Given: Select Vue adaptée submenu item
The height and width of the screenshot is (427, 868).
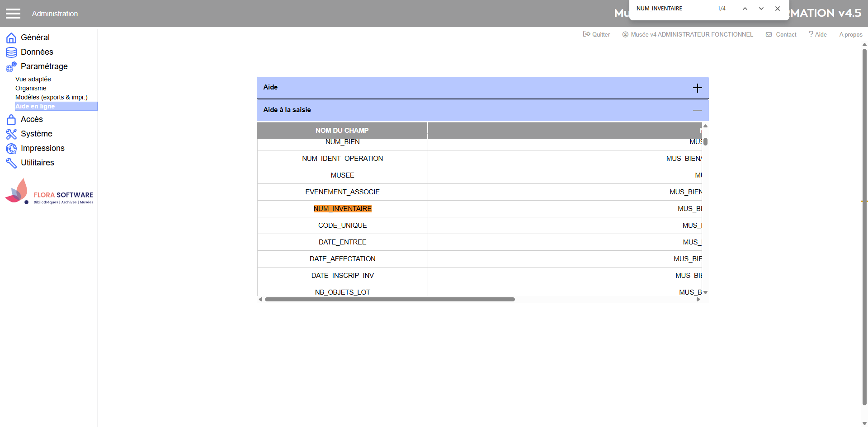Looking at the screenshot, I should pos(33,79).
